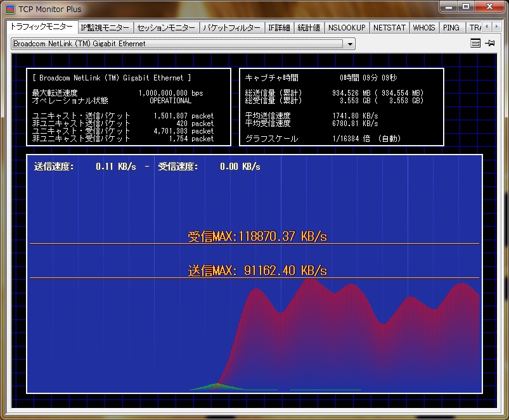The image size is (509, 420).
Task: Open the PING tab
Action: point(451,28)
